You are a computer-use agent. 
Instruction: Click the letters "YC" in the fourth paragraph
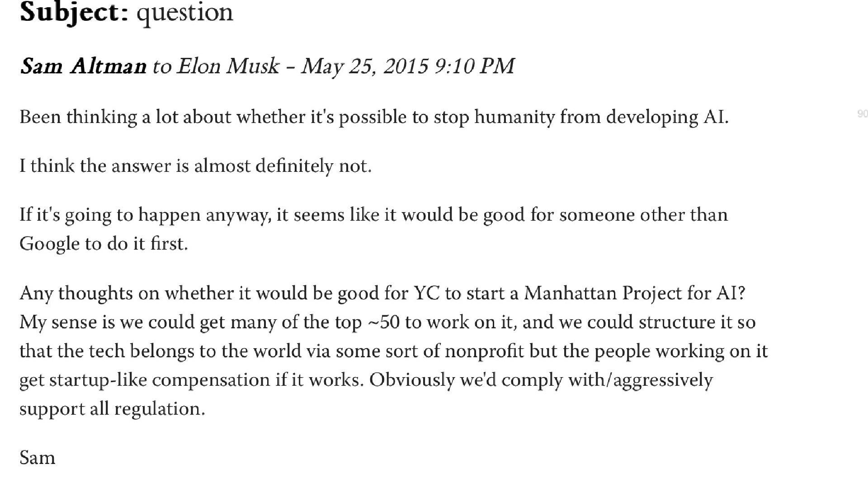426,293
